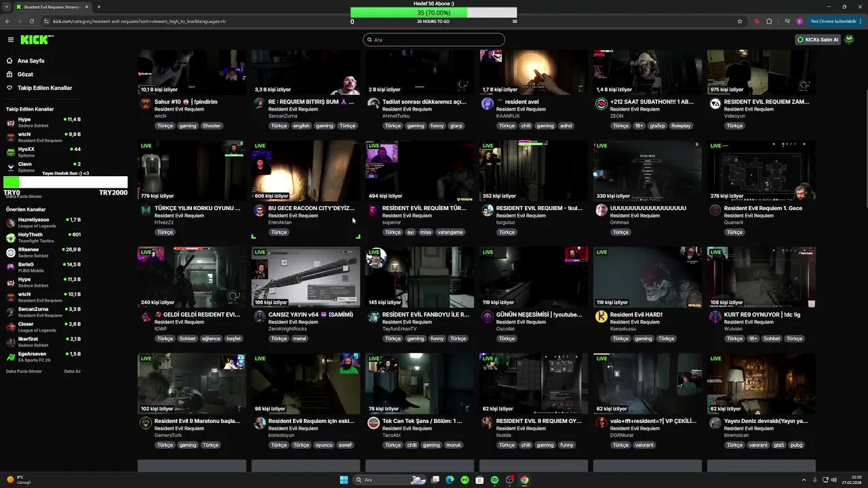868x488 pixels.
Task: Close the Resident Evil Requiem tab
Action: [87, 7]
